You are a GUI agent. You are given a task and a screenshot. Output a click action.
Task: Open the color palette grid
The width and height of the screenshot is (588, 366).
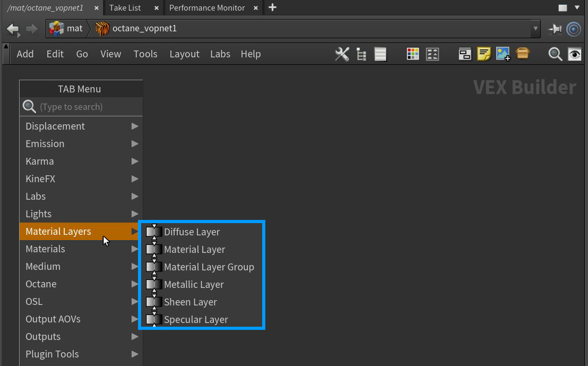(413, 54)
